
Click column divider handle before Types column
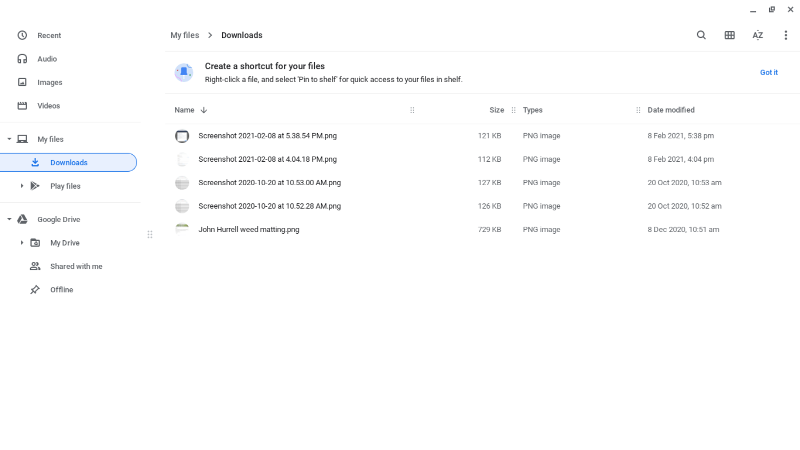513,110
